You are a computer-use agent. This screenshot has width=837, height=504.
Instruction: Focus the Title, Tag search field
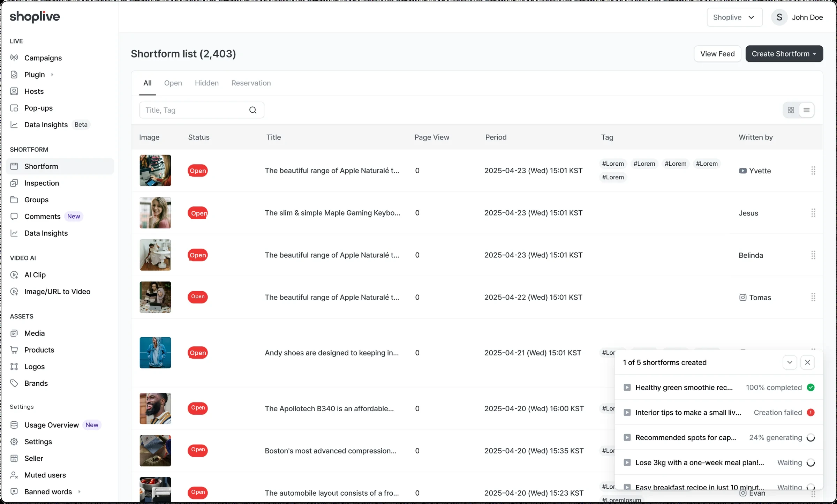coord(202,110)
